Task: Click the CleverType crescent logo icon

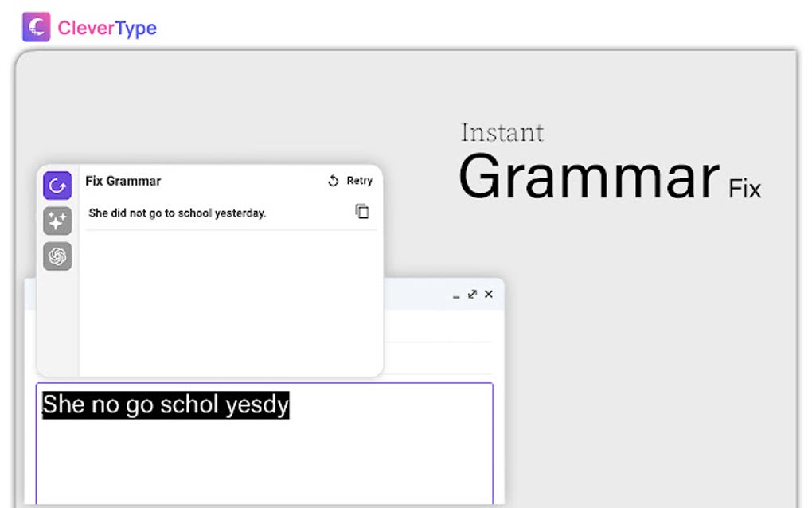Action: point(35,27)
